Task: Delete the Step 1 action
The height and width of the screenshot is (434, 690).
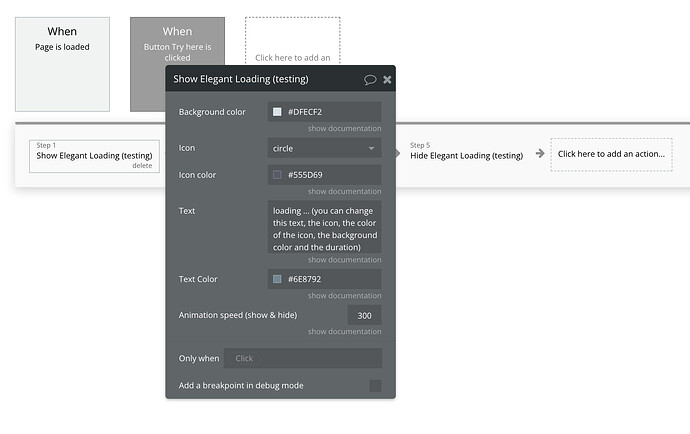Action: click(x=142, y=166)
